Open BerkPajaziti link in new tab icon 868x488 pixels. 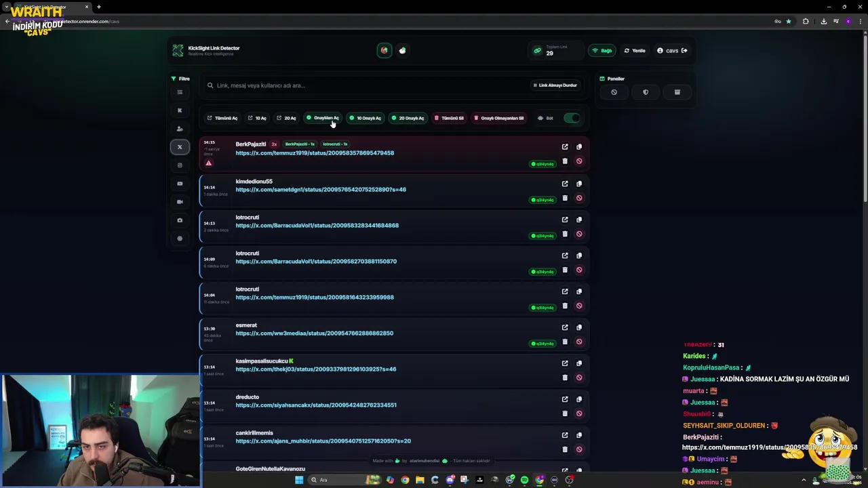coord(565,147)
